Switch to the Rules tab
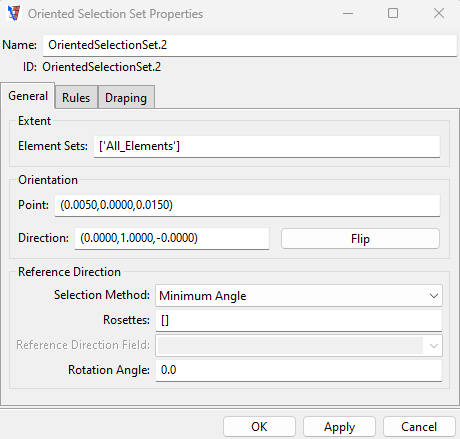The width and height of the screenshot is (460, 439). tap(76, 97)
